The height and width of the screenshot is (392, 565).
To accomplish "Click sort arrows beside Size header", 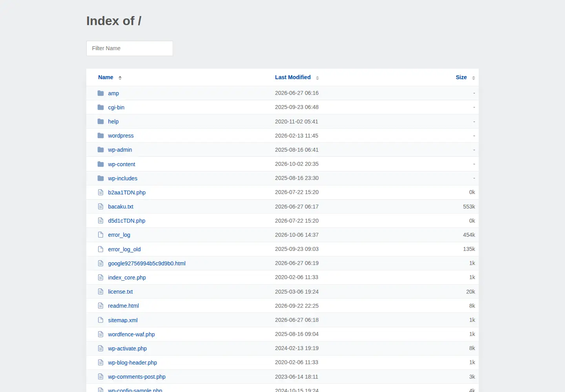I will pos(474,78).
